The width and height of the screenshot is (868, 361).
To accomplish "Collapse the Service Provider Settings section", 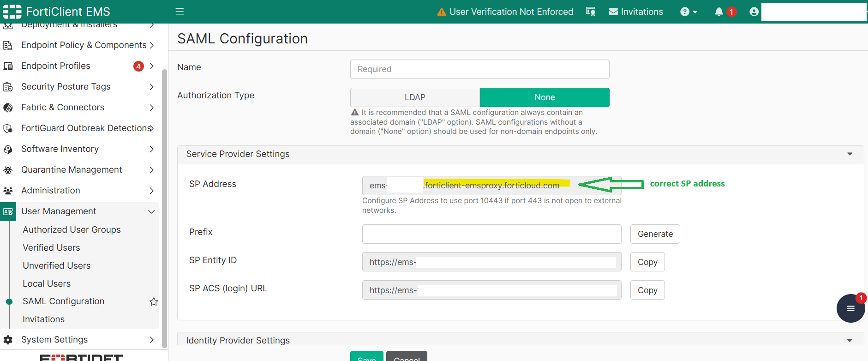I will (850, 154).
